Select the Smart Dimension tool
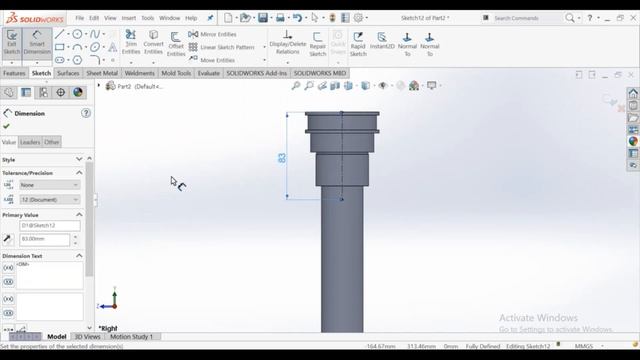The height and width of the screenshot is (360, 640). (x=37, y=43)
